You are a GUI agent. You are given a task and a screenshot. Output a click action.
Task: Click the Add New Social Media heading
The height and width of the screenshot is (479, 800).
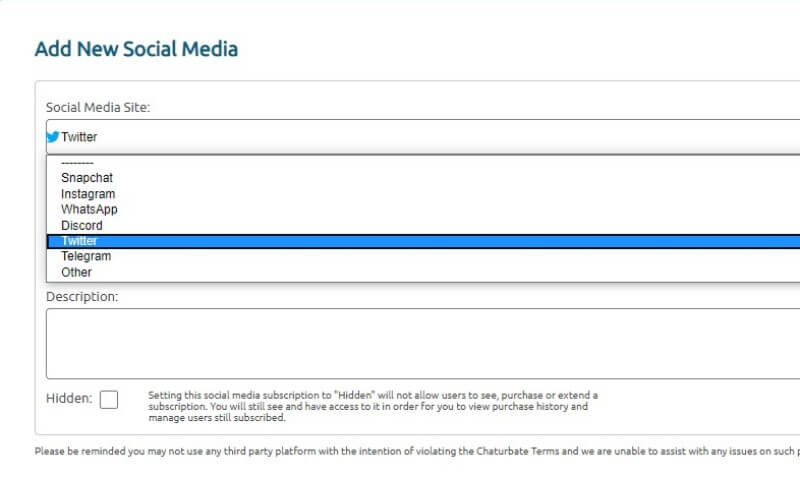tap(136, 49)
